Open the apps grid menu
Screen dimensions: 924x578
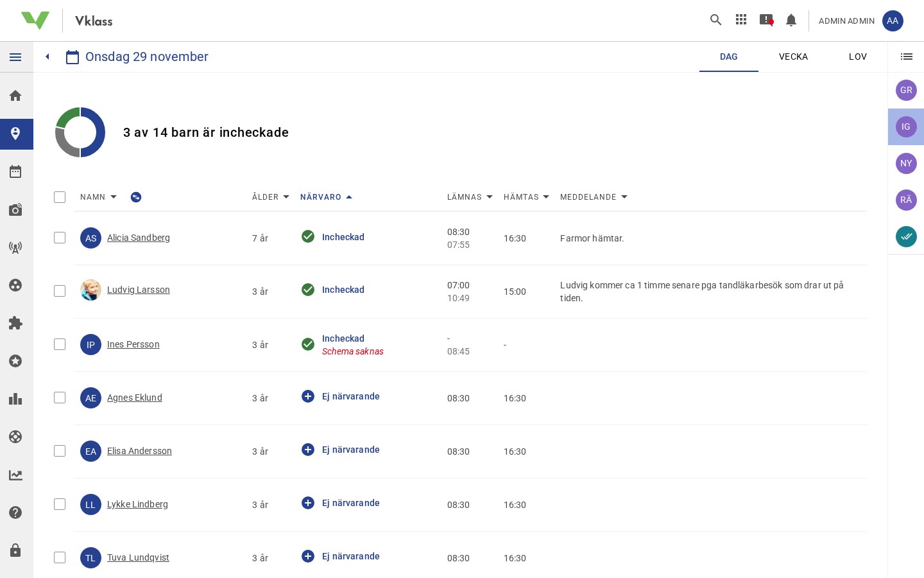pos(741,20)
